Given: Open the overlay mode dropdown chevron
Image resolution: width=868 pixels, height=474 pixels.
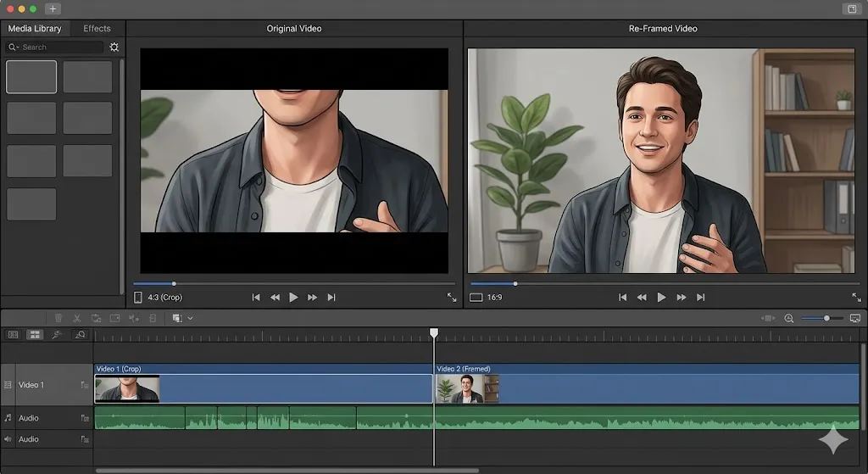Looking at the screenshot, I should tap(190, 318).
